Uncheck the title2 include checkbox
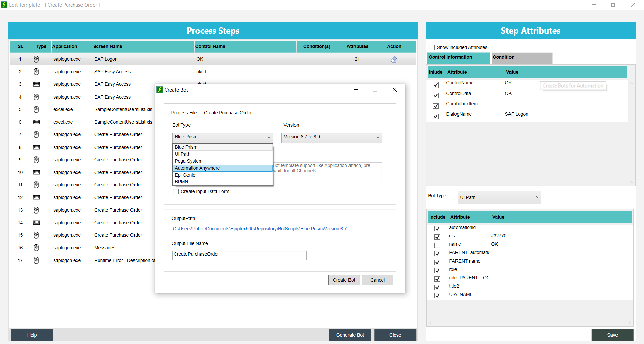644x344 pixels. (x=437, y=287)
